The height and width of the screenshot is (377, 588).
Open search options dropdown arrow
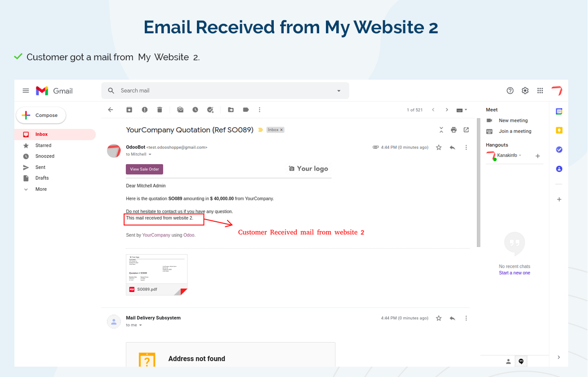click(339, 91)
